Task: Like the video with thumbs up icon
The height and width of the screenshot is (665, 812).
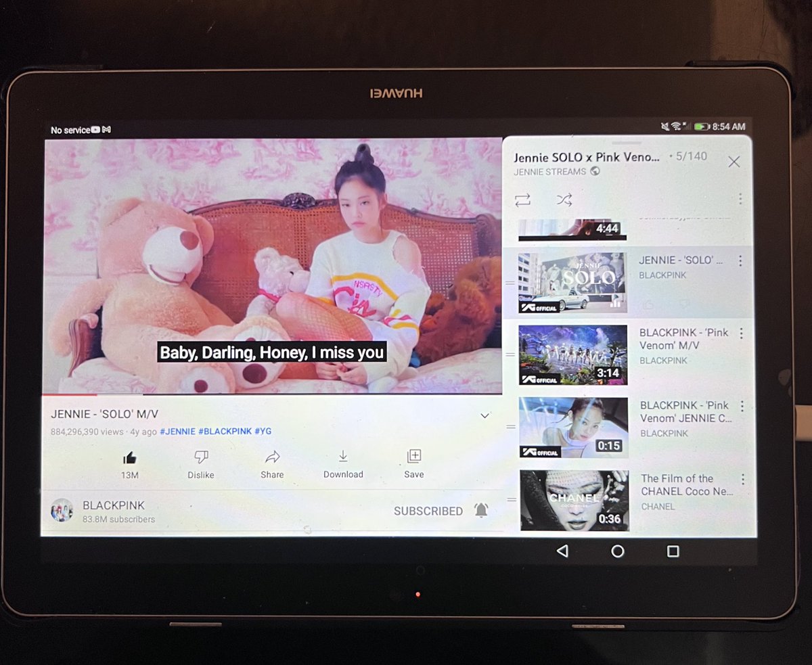Action: (x=129, y=458)
